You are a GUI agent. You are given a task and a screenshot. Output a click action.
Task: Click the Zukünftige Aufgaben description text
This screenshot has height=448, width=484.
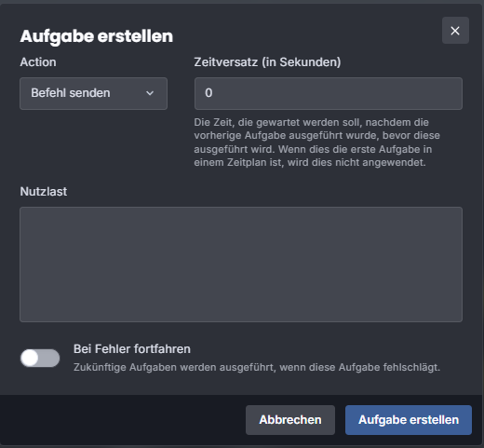[257, 367]
